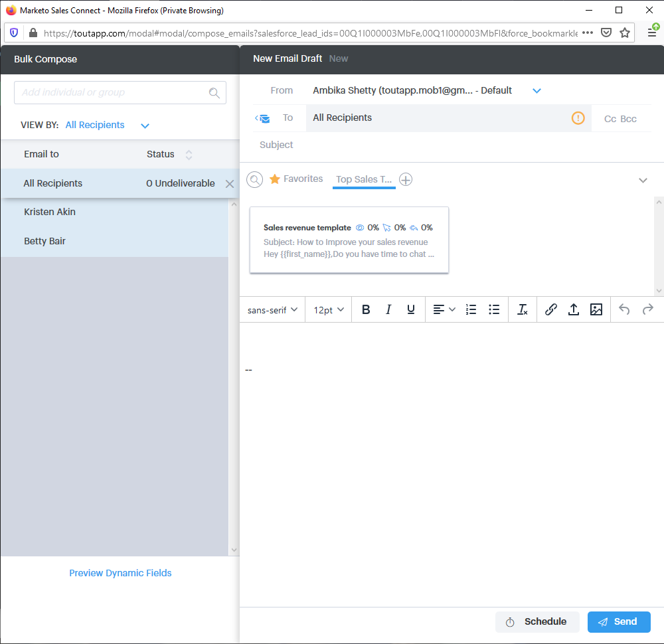Image resolution: width=664 pixels, height=644 pixels.
Task: Click the recipient list scroll-down arrow
Action: pyautogui.click(x=234, y=550)
